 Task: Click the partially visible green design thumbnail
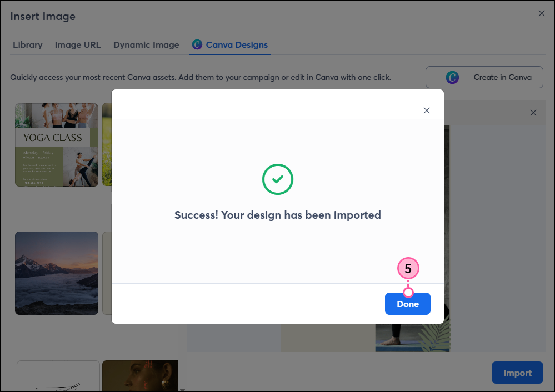pyautogui.click(x=106, y=144)
